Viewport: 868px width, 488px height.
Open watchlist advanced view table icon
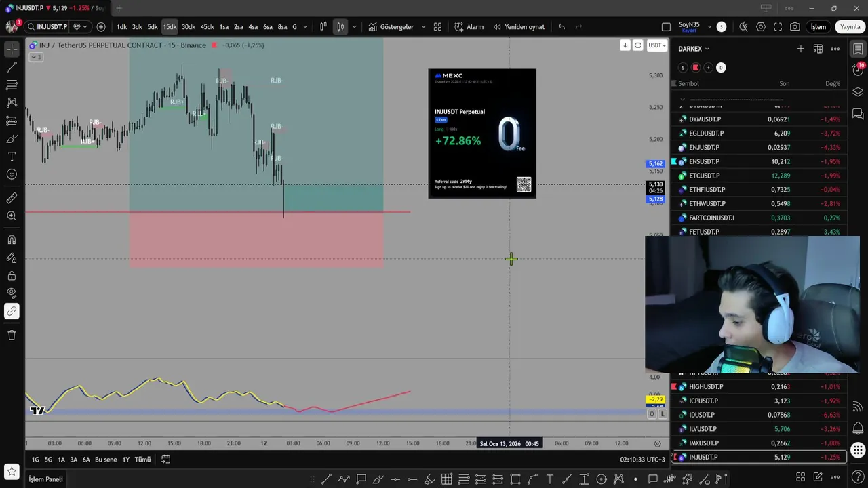point(818,49)
